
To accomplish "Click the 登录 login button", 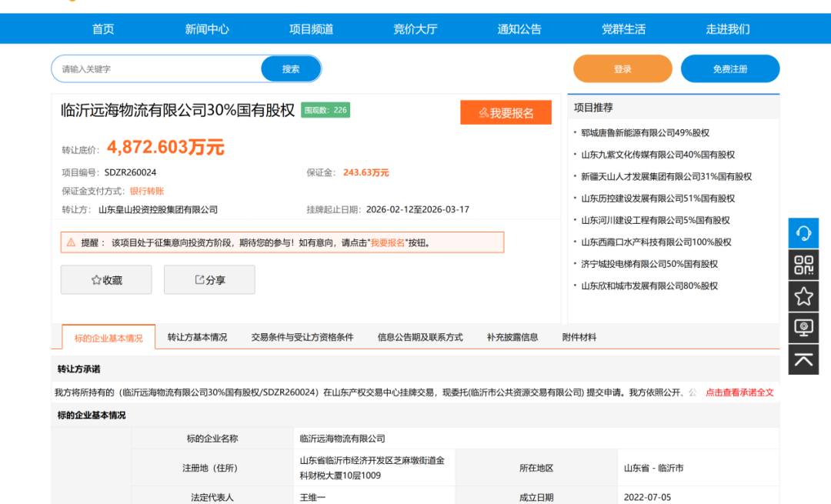I will (x=622, y=68).
